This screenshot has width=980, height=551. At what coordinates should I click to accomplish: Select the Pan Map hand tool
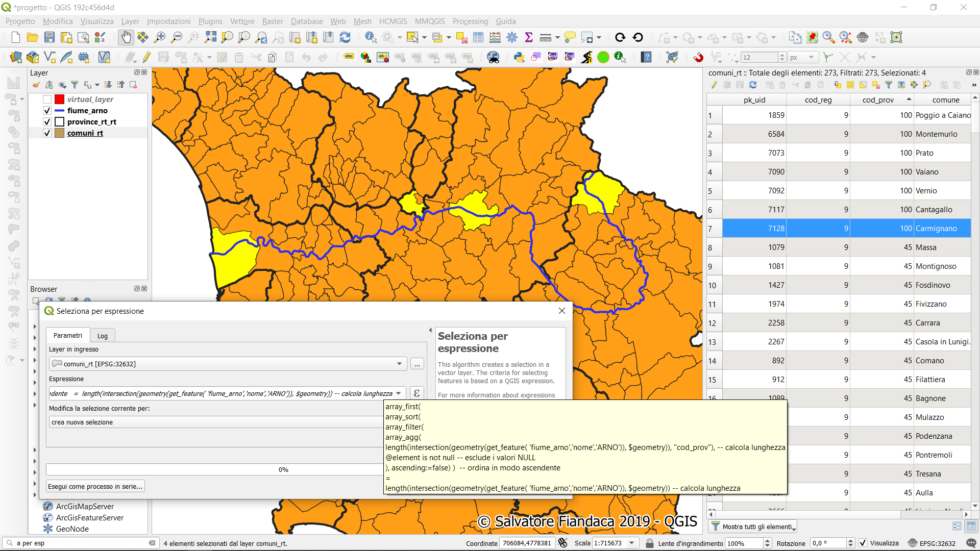[126, 37]
